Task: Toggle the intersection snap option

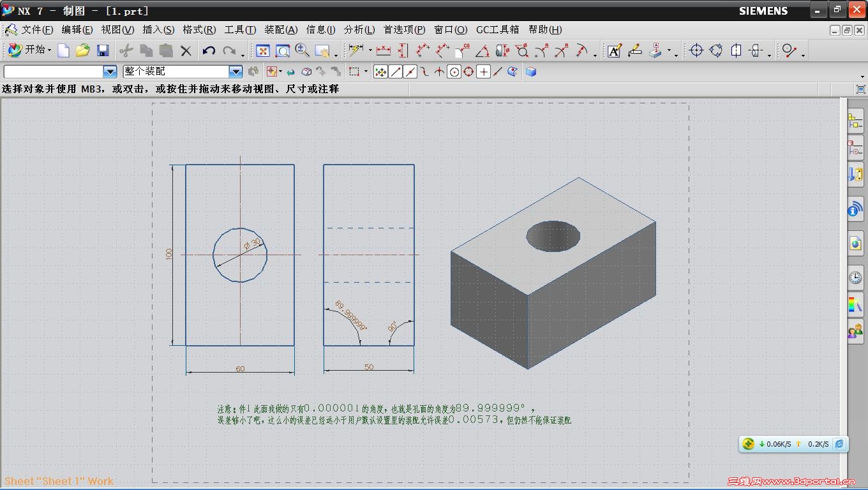Action: [439, 72]
